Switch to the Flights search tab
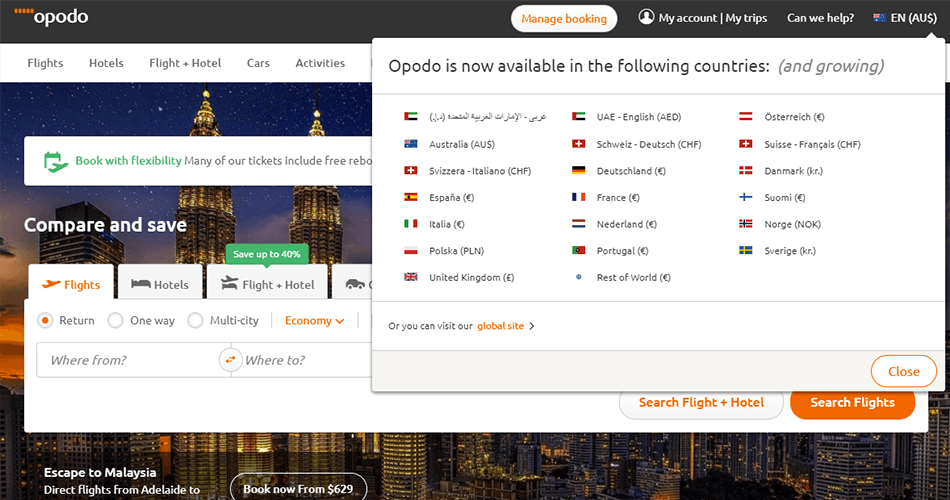The height and width of the screenshot is (500, 950). (x=71, y=282)
